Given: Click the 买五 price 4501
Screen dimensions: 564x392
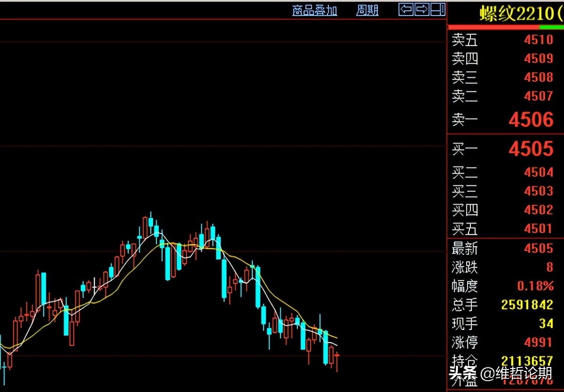Looking at the screenshot, I should point(539,228).
